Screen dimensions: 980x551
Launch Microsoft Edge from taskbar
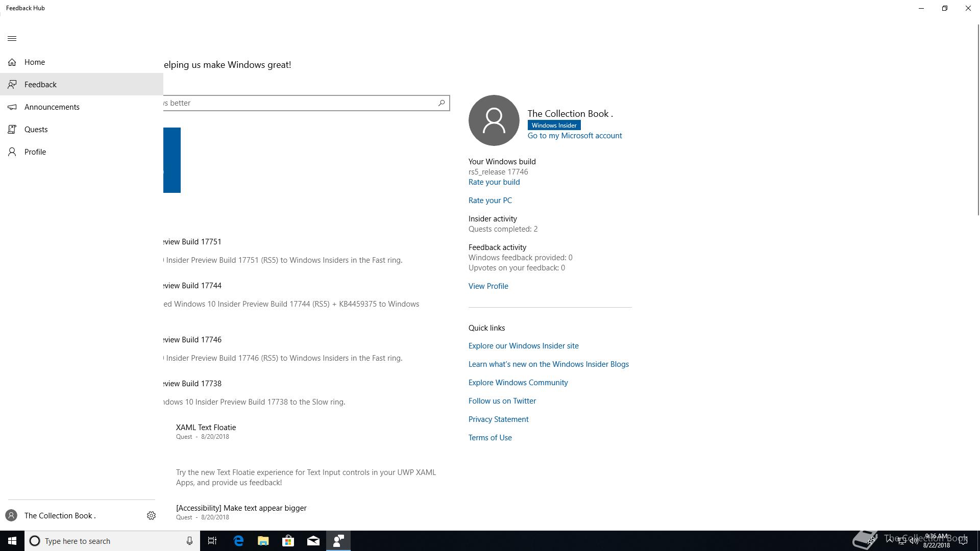pos(238,541)
